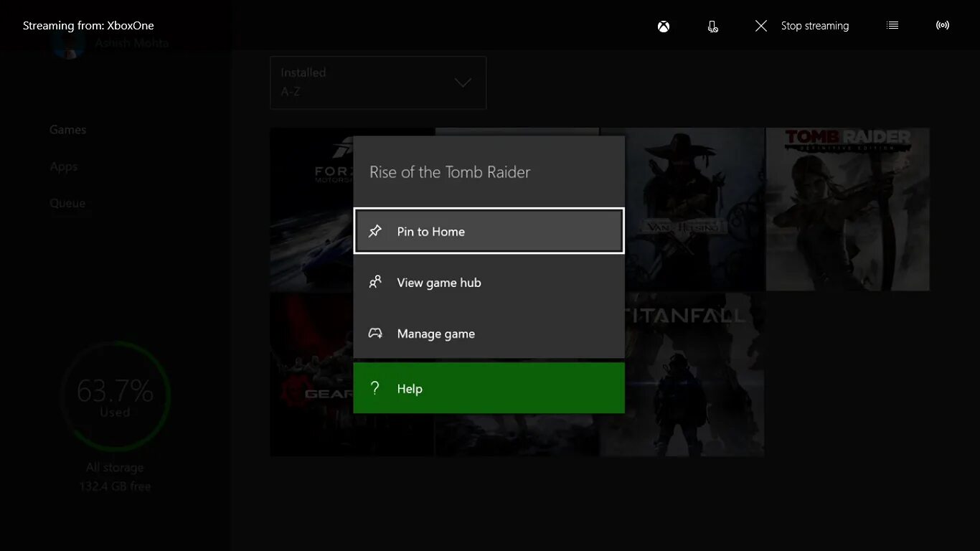Screen dimensions: 980x551
Task: Expand the Installed A-Z sort dropdown
Action: coord(378,83)
